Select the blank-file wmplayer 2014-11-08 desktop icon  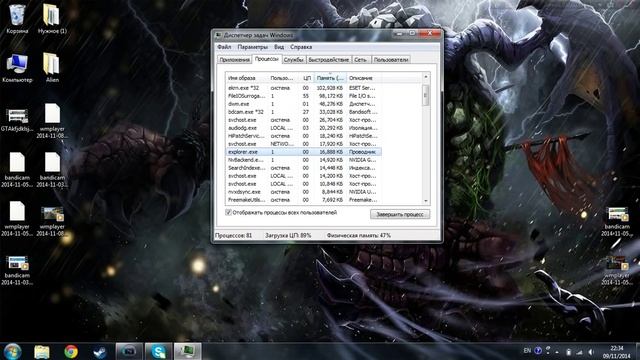click(x=52, y=121)
